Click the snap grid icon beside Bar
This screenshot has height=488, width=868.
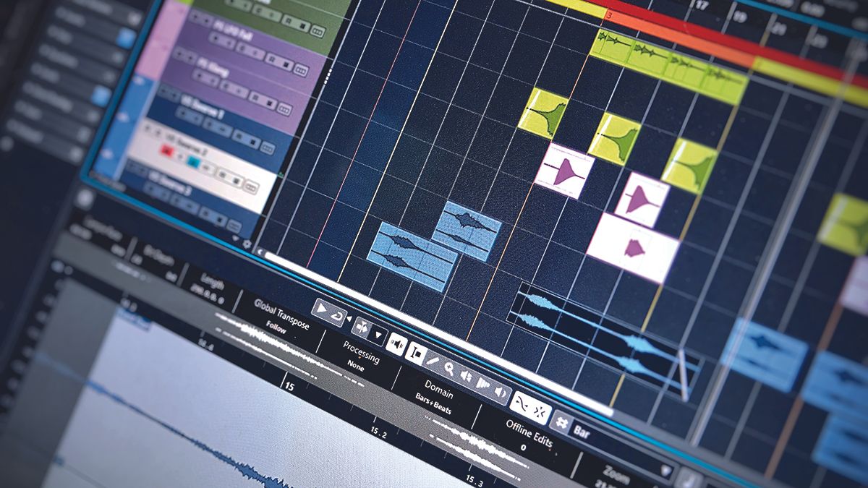click(x=561, y=421)
